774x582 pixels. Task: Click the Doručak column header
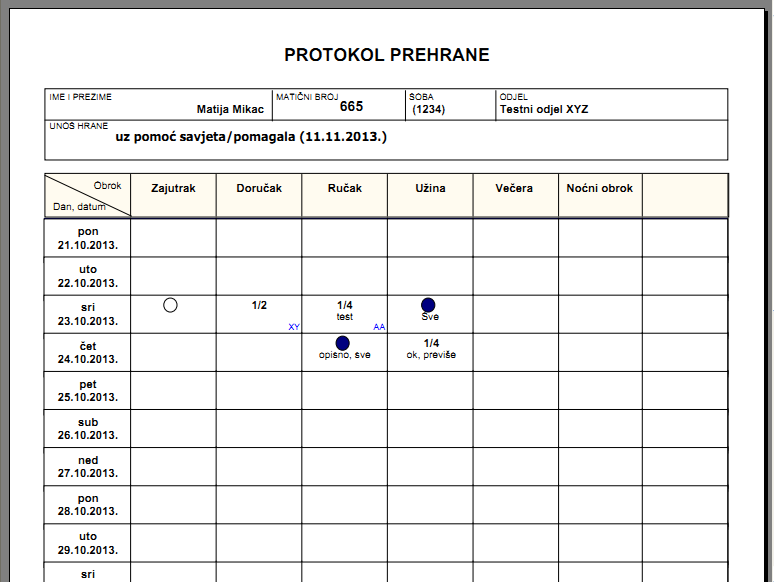259,188
